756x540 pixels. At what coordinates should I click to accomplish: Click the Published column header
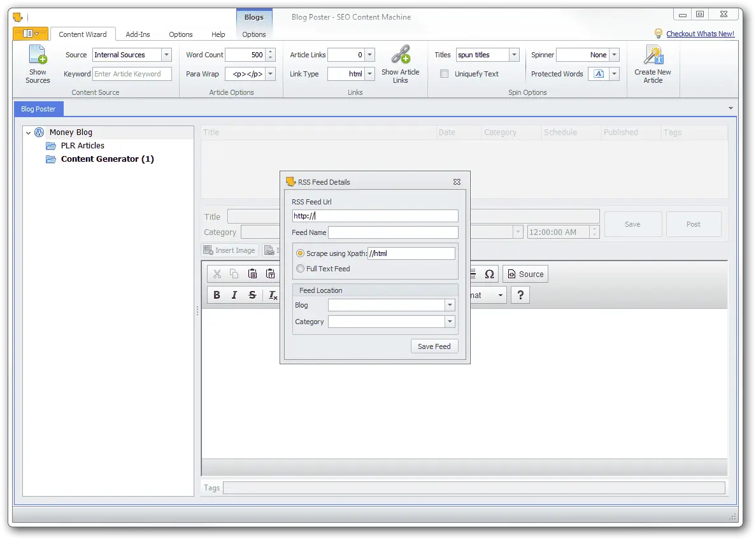[x=631, y=132]
